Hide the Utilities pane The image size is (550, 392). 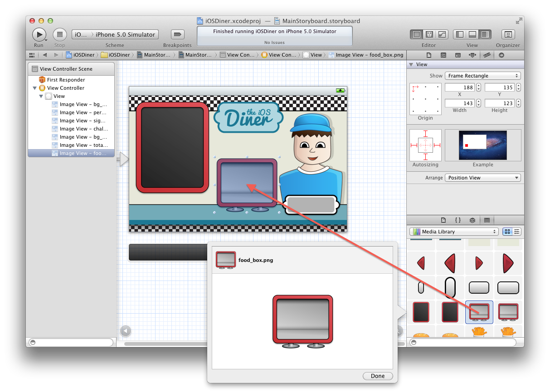coord(485,34)
